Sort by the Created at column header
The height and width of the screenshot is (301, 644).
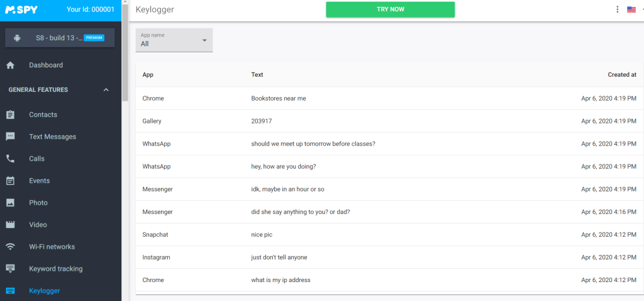pyautogui.click(x=622, y=75)
